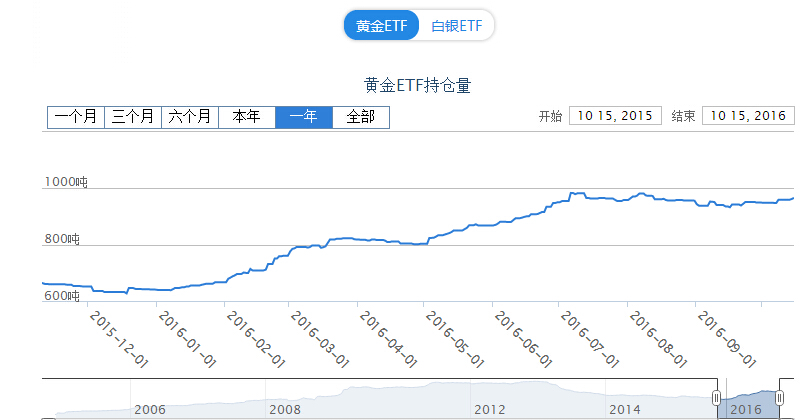
Task: Select the 本年 range button
Action: pos(247,117)
